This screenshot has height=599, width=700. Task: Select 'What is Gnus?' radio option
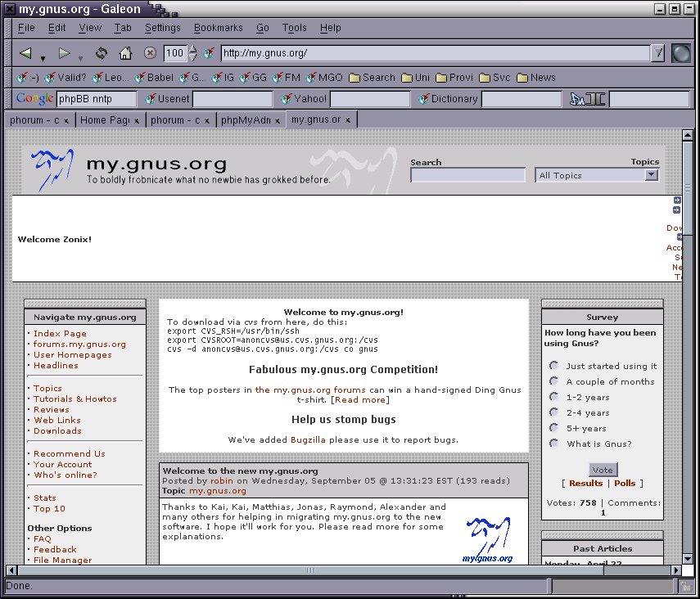553,444
